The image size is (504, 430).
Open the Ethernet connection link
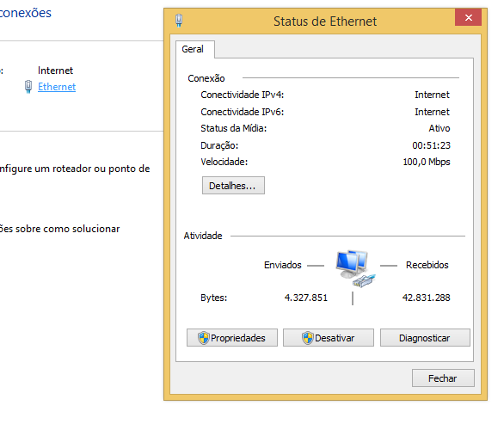click(x=57, y=87)
